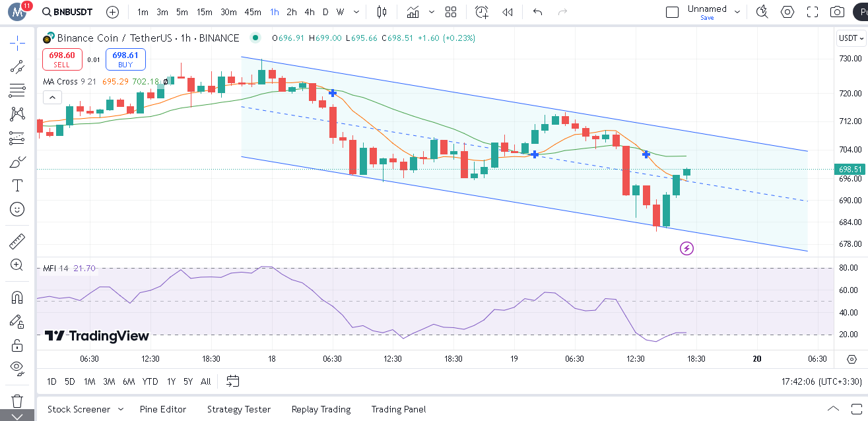Switch to the weekly W timeframe
The width and height of the screenshot is (868, 421).
click(x=340, y=12)
